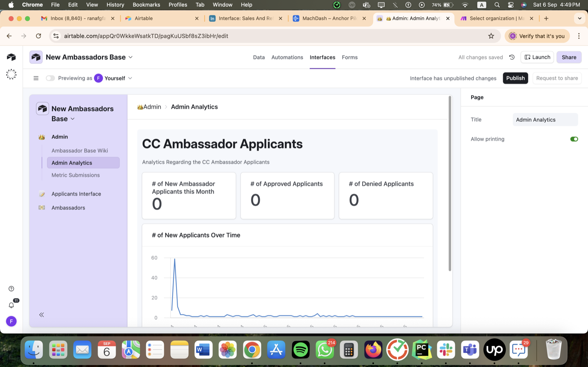Open Airtable home logo in left rail
The height and width of the screenshot is (367, 588).
point(11,57)
